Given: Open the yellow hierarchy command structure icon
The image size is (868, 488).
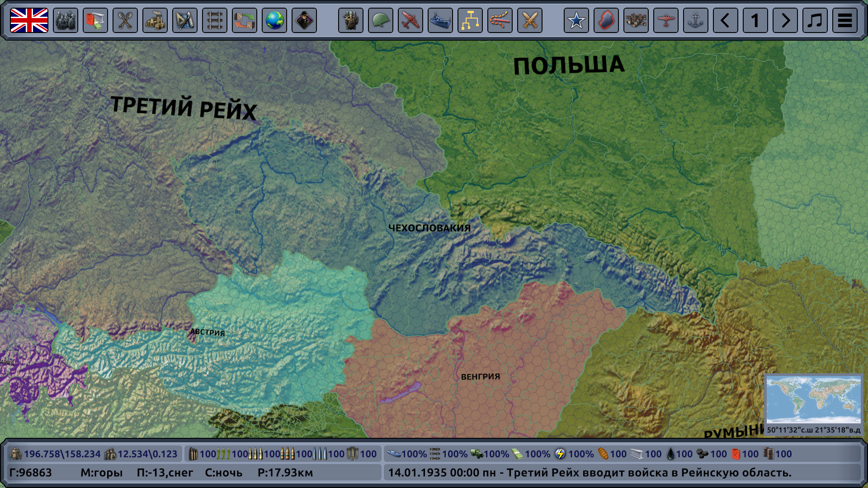Looking at the screenshot, I should click(470, 20).
